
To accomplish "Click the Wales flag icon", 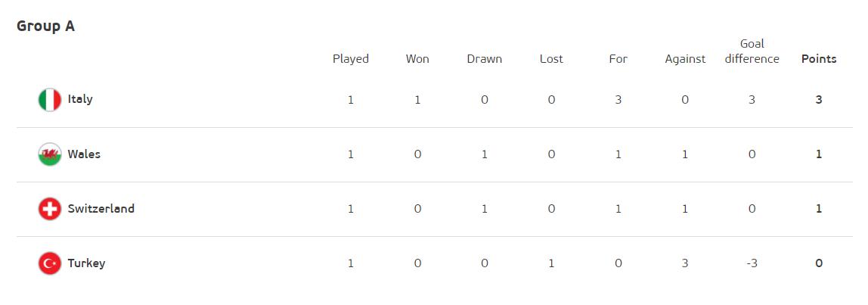I will coord(50,154).
